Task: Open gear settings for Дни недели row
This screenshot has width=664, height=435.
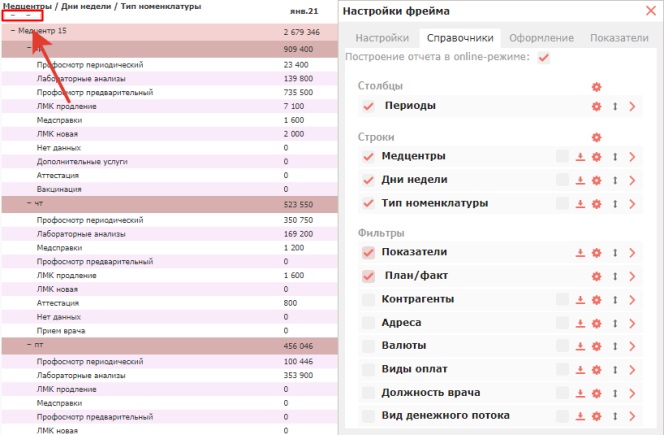Action: pyautogui.click(x=596, y=180)
